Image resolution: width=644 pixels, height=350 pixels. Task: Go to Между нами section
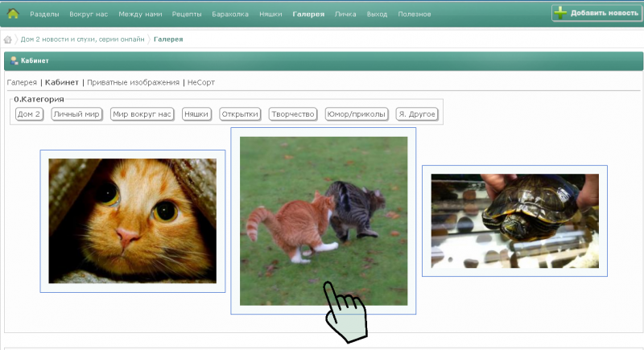pyautogui.click(x=140, y=14)
